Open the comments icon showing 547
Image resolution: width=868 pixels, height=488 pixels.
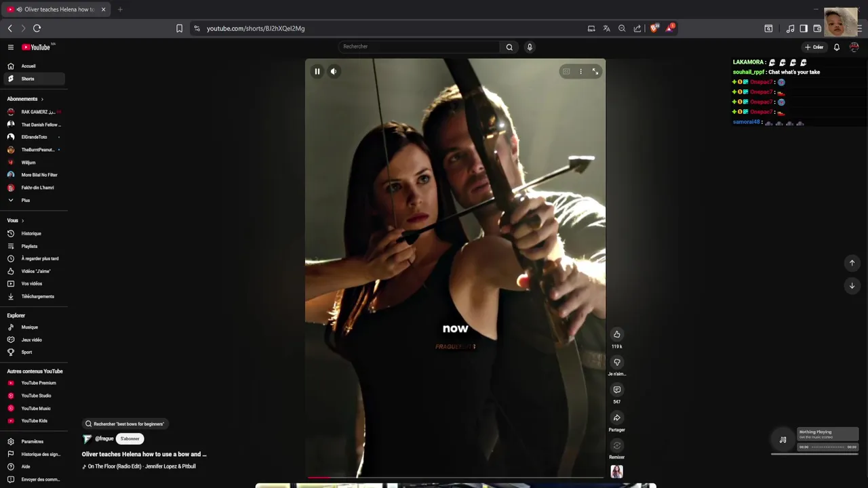coord(616,390)
